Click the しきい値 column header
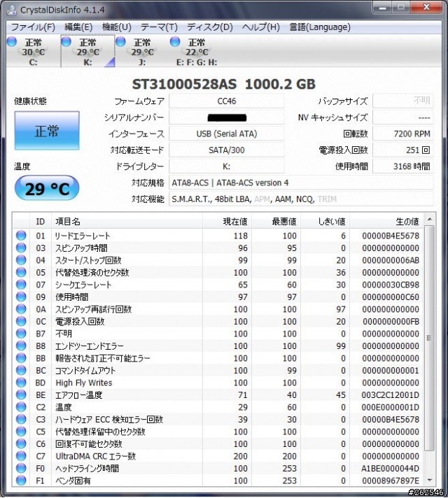 325,221
